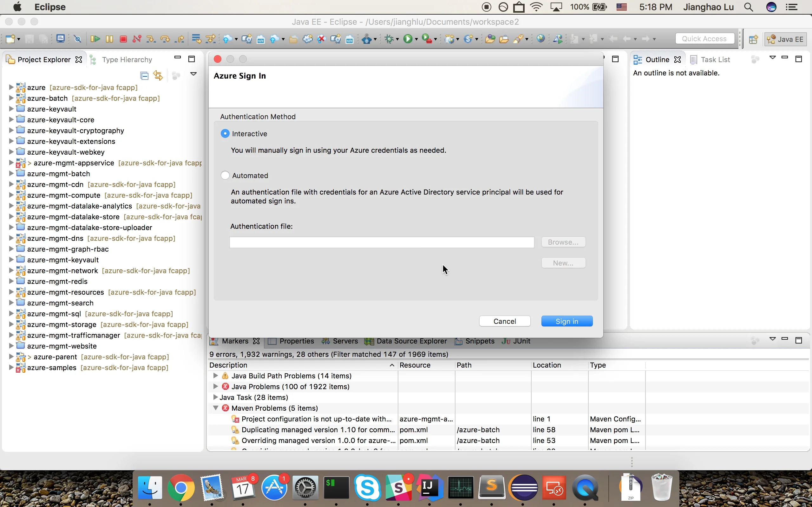
Task: Select the Interactive authentication method
Action: click(225, 133)
